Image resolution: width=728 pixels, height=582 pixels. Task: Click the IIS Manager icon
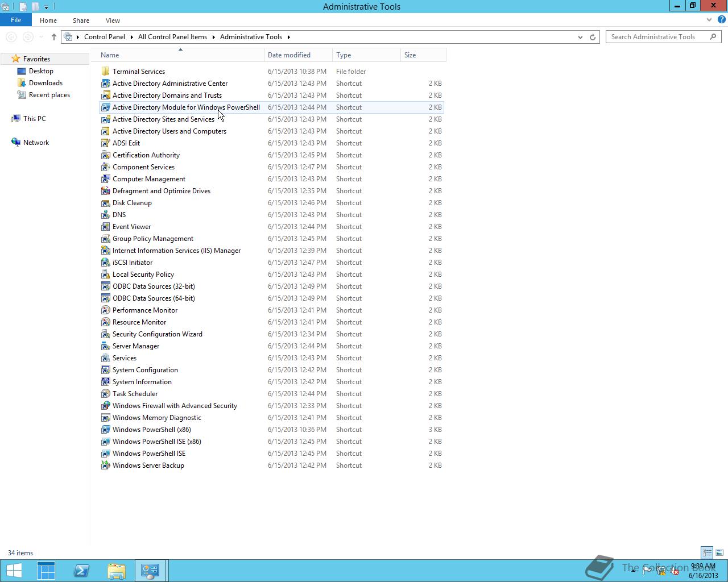pos(105,251)
